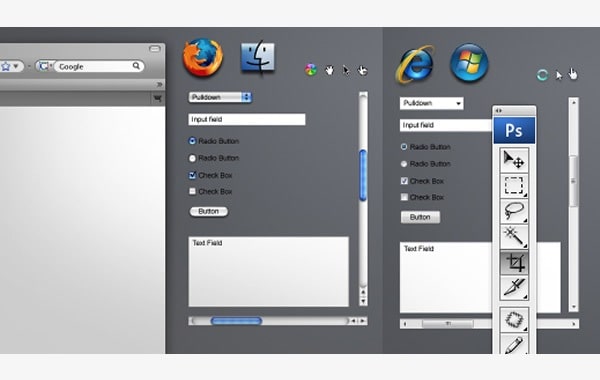Select the Pencil tool in Photoshop toolbar
The width and height of the screenshot is (600, 380).
pos(514,344)
